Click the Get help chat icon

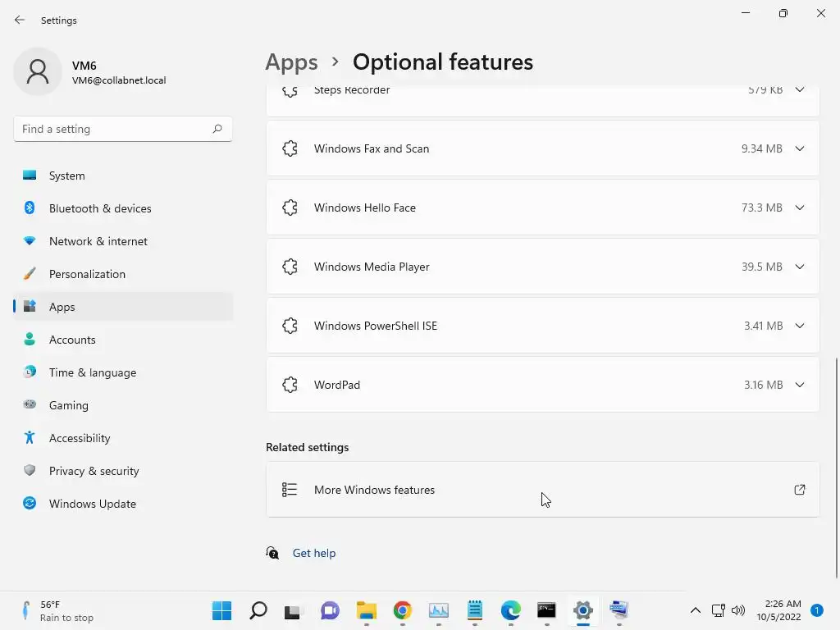point(272,553)
